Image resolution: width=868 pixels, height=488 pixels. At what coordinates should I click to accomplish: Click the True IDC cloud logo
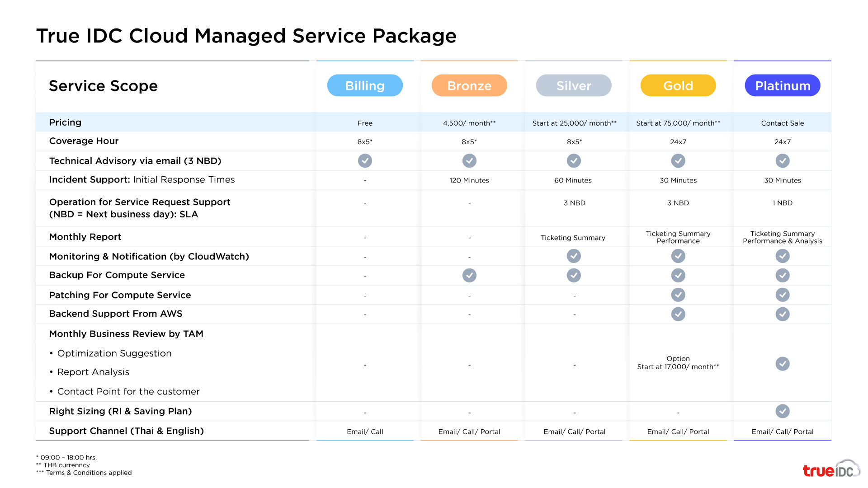tap(830, 470)
